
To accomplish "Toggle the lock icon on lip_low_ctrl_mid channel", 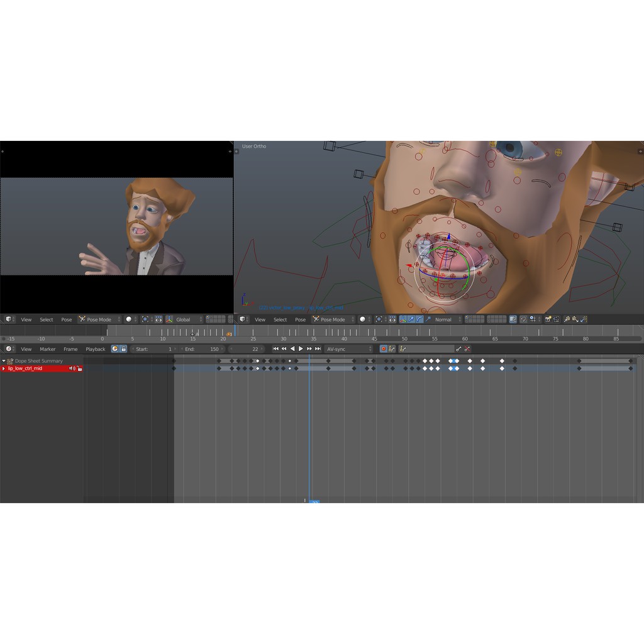I will (80, 369).
